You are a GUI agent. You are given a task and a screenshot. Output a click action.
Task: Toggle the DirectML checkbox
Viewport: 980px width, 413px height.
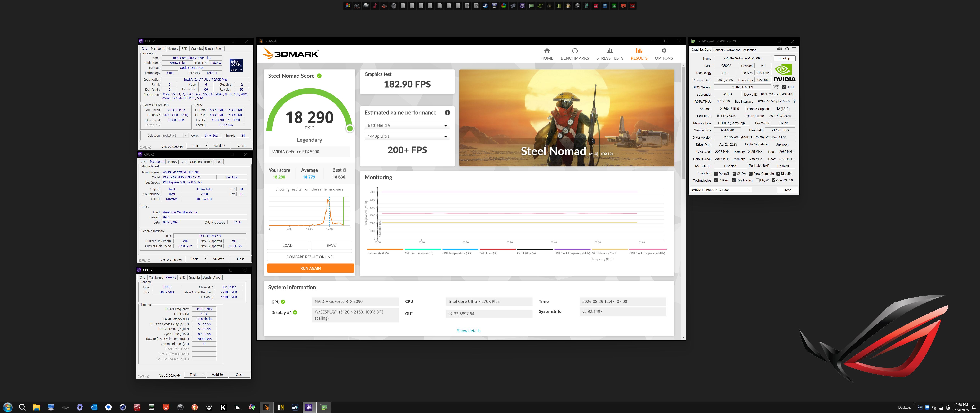tap(778, 174)
